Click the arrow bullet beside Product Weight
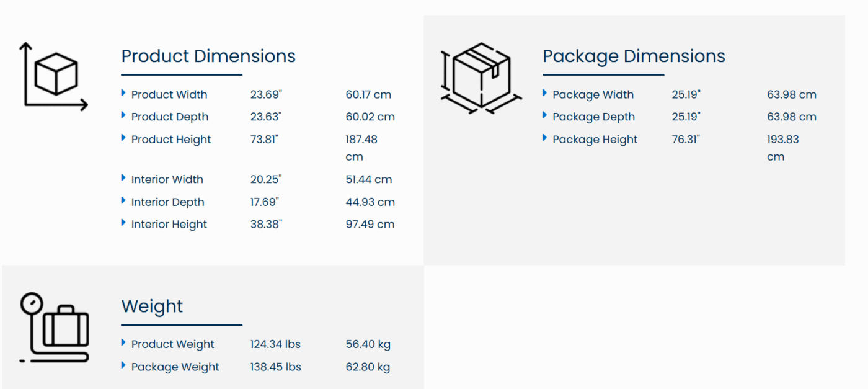The image size is (868, 389). [123, 342]
